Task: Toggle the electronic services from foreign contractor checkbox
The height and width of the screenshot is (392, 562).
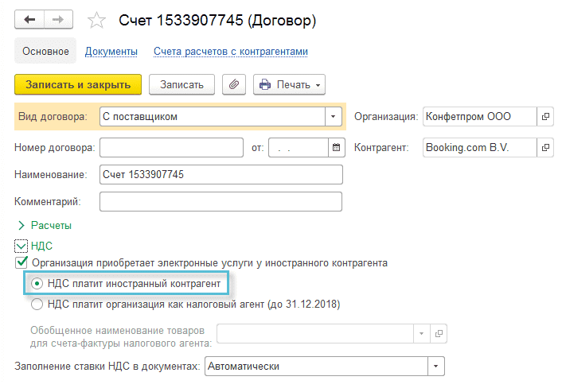Action: click(x=21, y=262)
